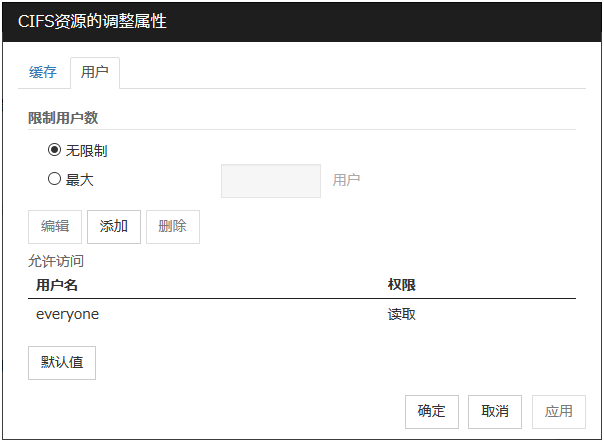This screenshot has width=604, height=442.
Task: Select the 用户 tab
Action: tap(95, 73)
